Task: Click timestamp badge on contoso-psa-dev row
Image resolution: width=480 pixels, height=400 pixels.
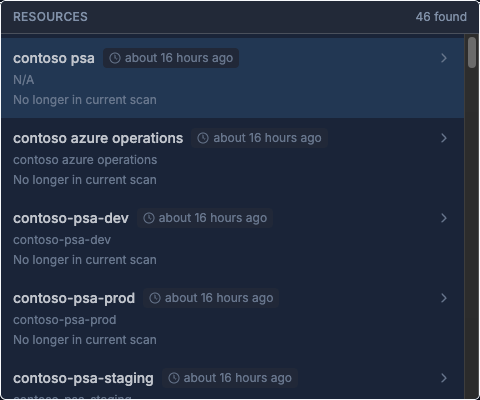Action: pyautogui.click(x=205, y=218)
